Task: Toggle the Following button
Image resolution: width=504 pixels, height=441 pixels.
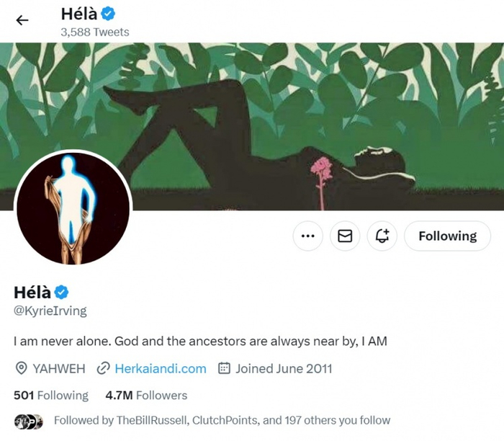Action: tap(447, 236)
